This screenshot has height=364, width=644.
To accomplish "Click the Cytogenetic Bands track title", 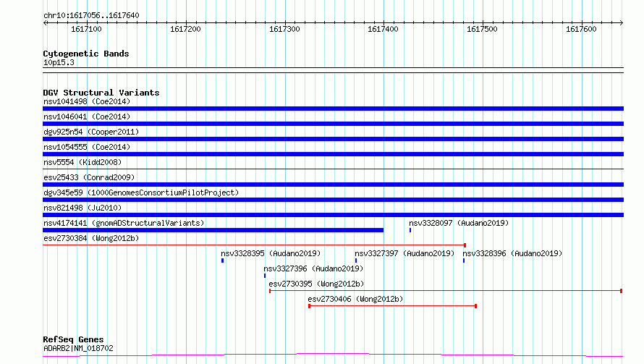I will pyautogui.click(x=86, y=54).
